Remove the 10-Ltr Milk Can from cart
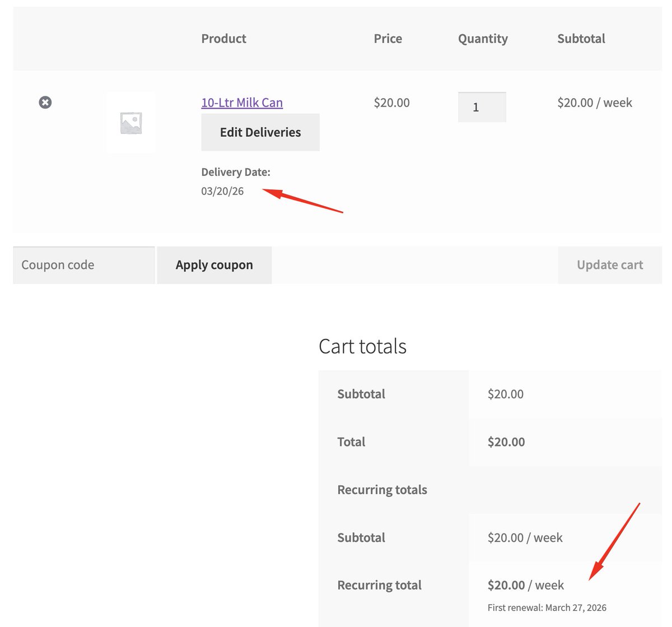This screenshot has width=672, height=627. [x=45, y=103]
